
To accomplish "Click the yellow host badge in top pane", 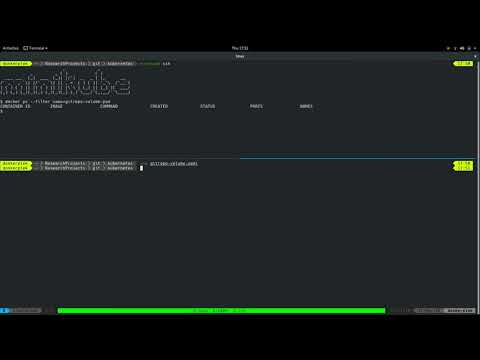I will point(16,63).
